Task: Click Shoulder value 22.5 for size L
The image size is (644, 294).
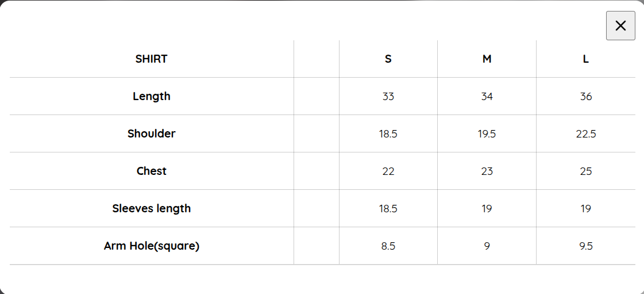Action: [585, 133]
